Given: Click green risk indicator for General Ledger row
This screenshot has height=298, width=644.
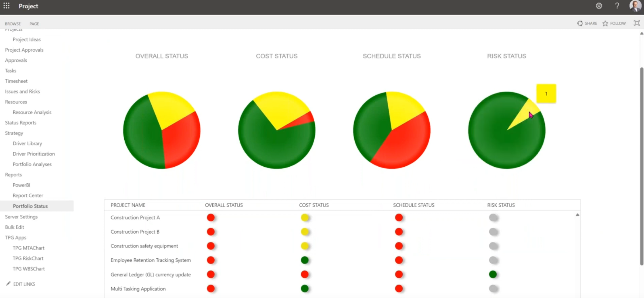Looking at the screenshot, I should (493, 274).
